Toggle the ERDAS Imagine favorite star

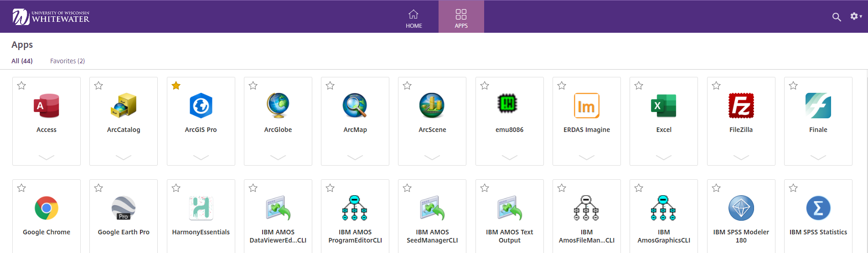[x=562, y=85]
